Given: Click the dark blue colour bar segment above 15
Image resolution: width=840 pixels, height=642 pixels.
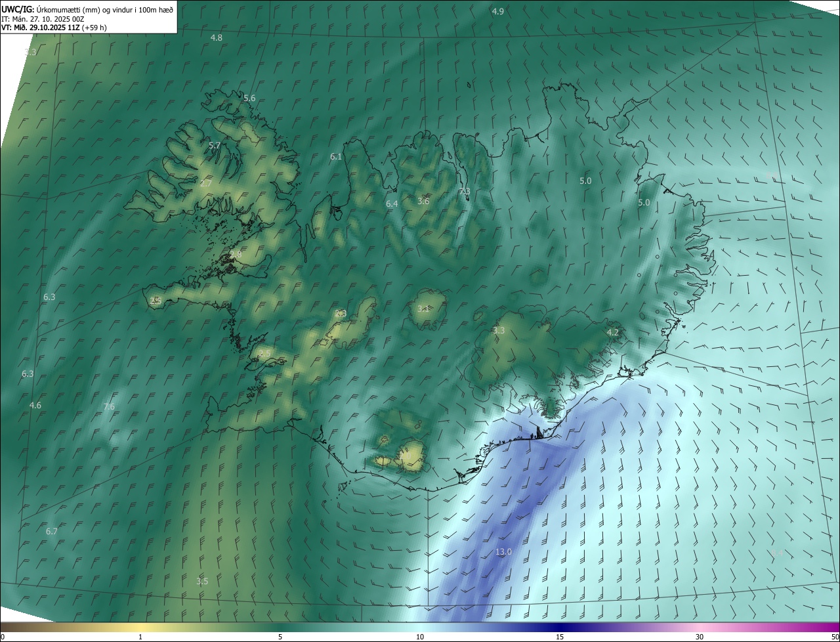Looking at the screenshot, I should (560, 627).
